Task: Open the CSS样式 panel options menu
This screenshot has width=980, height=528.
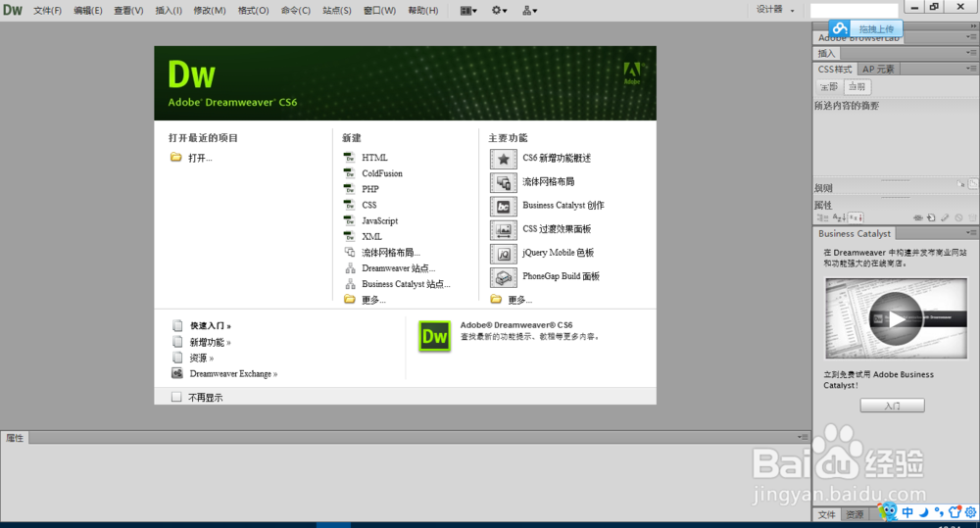Action: 971,69
